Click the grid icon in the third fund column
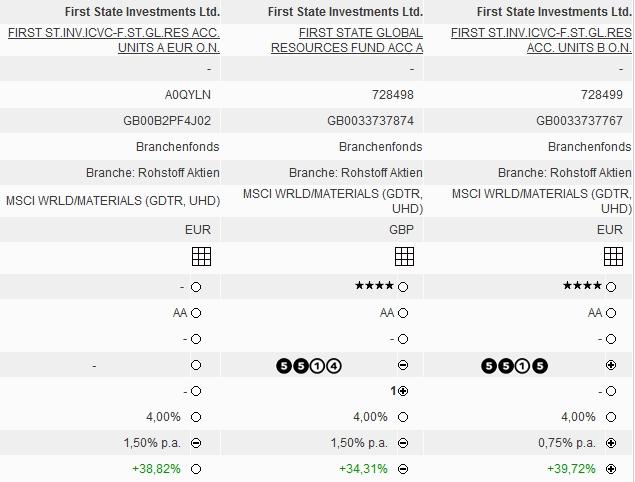The height and width of the screenshot is (482, 635). (x=612, y=257)
